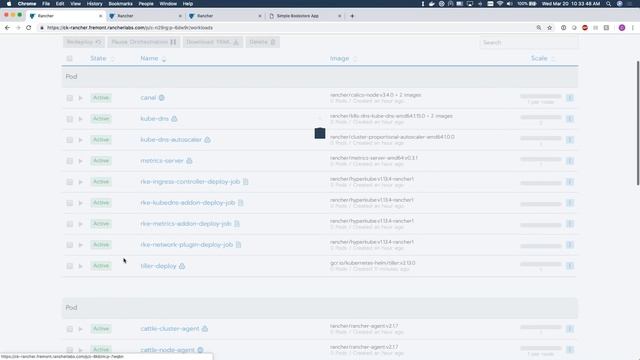Open action menu for rke-metrics-addon-deploy-job row
This screenshot has height=360, width=640.
tap(570, 224)
